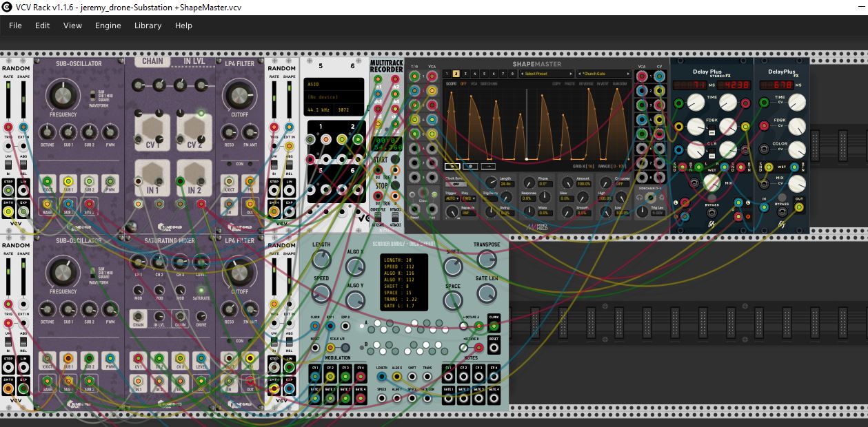Screen dimensions: 868x427
Task: Open the GRID-X setting in ShapeMaster
Action: (583, 166)
